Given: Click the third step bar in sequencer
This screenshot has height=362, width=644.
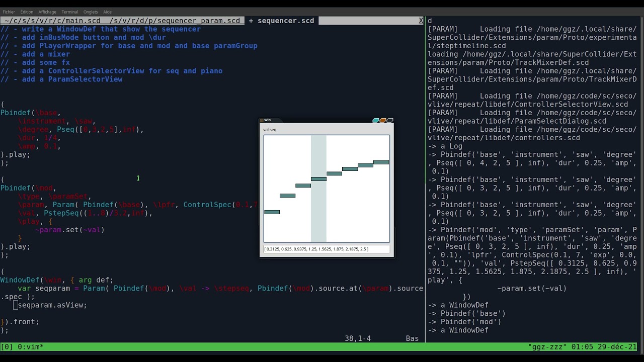Looking at the screenshot, I should (x=303, y=186).
